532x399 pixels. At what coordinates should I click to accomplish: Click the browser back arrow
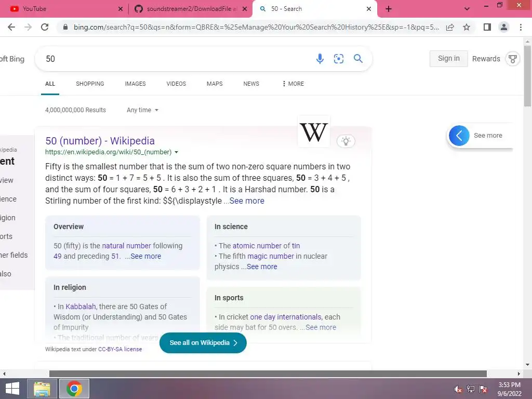tap(11, 27)
